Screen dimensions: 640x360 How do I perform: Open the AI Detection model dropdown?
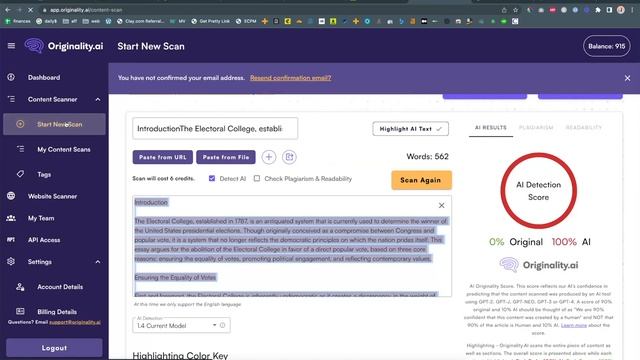[176, 325]
